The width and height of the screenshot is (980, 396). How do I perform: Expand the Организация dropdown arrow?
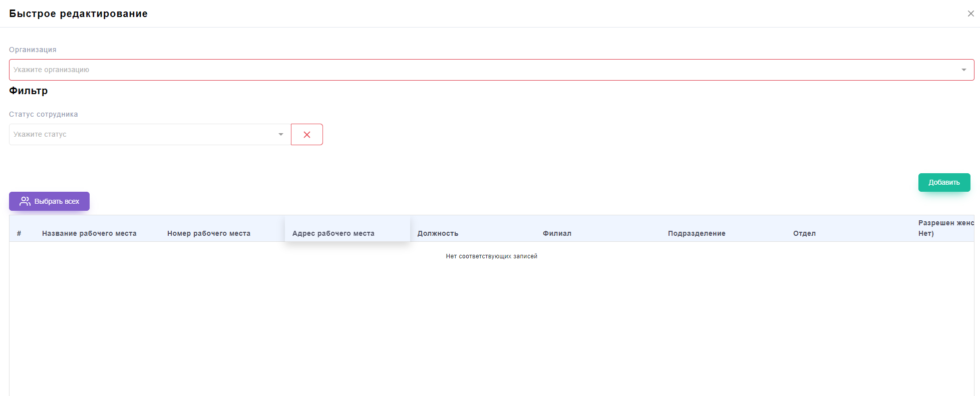(x=963, y=70)
